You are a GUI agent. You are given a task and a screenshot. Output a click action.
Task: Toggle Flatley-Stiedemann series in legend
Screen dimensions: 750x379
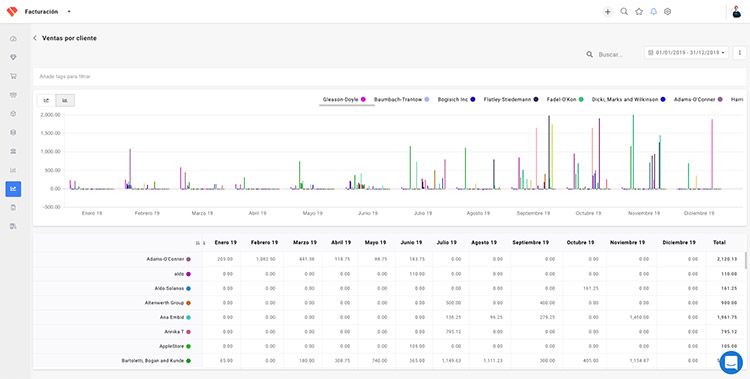tap(511, 100)
